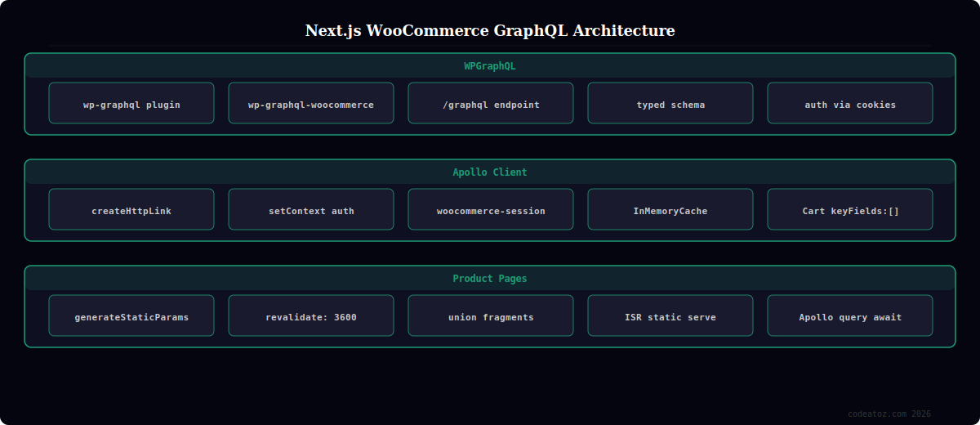This screenshot has height=425, width=980.
Task: Select the ISR static serve box
Action: pos(670,315)
